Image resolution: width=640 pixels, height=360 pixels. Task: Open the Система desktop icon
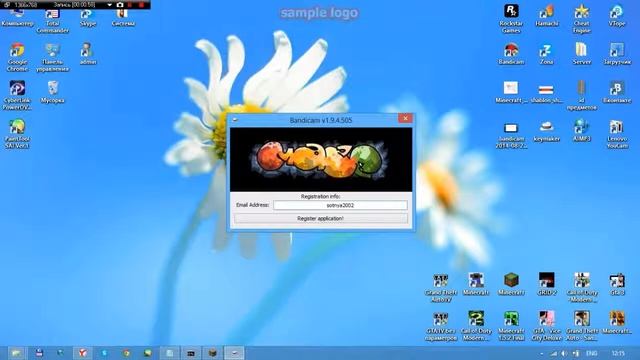click(123, 18)
